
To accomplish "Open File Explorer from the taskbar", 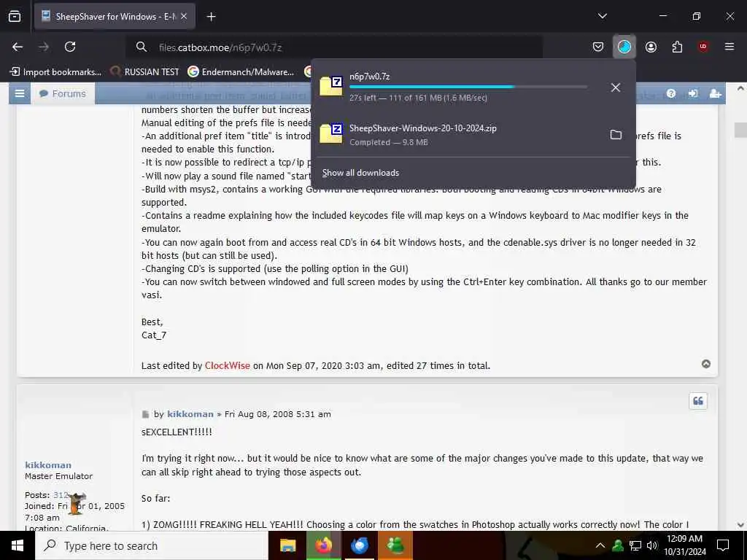I will [x=287, y=545].
